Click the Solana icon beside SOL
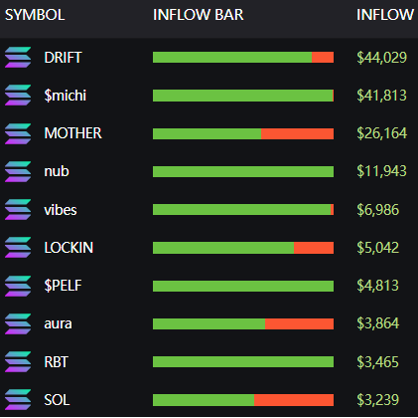Image resolution: width=418 pixels, height=418 pixels. pyautogui.click(x=18, y=400)
